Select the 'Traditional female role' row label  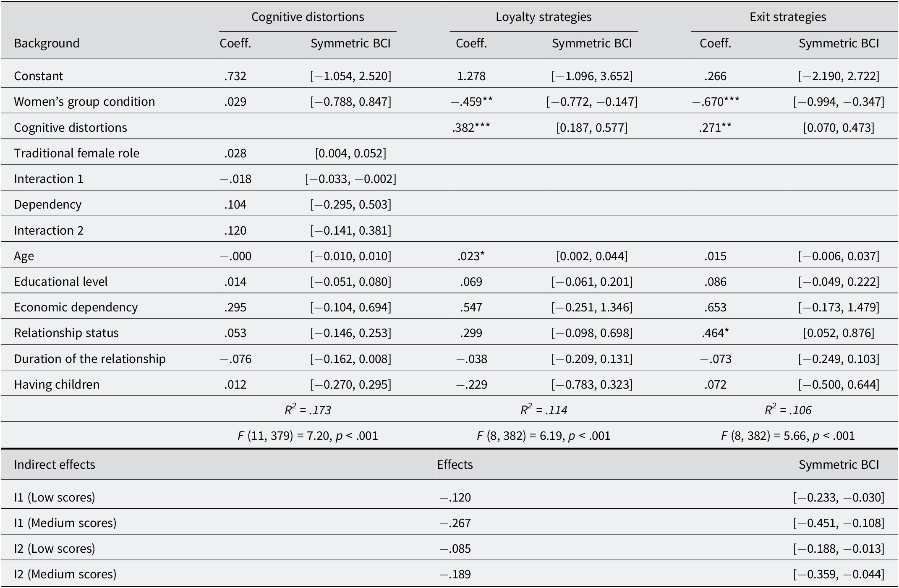pyautogui.click(x=76, y=153)
